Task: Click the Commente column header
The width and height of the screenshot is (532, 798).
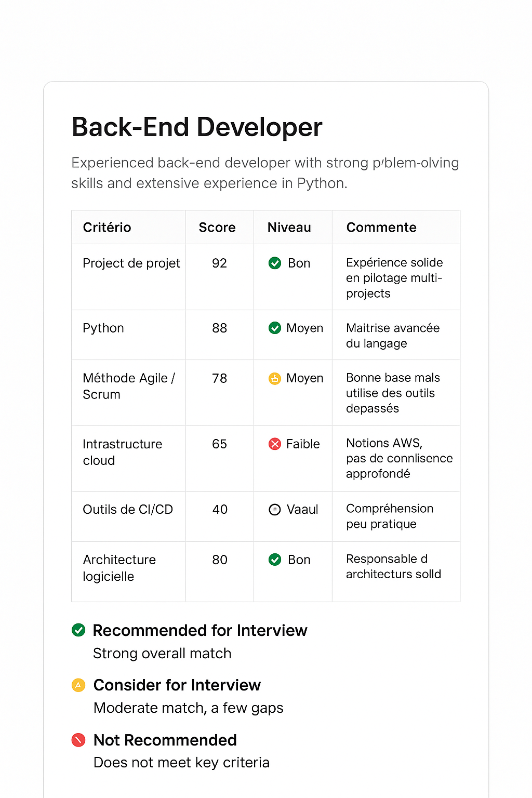Action: pyautogui.click(x=381, y=228)
